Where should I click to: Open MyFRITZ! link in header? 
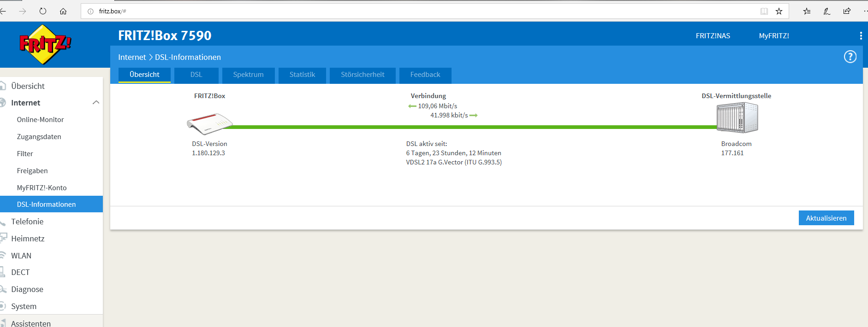774,36
